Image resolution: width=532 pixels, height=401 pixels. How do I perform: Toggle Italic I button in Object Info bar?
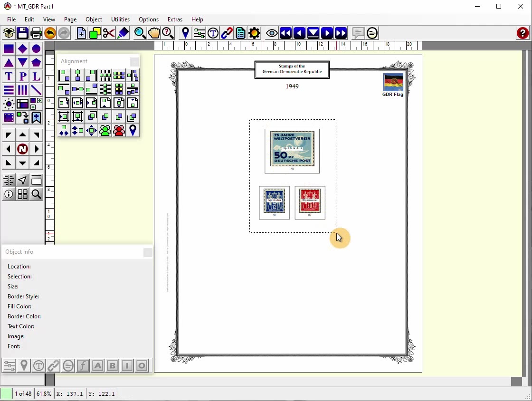(x=127, y=366)
